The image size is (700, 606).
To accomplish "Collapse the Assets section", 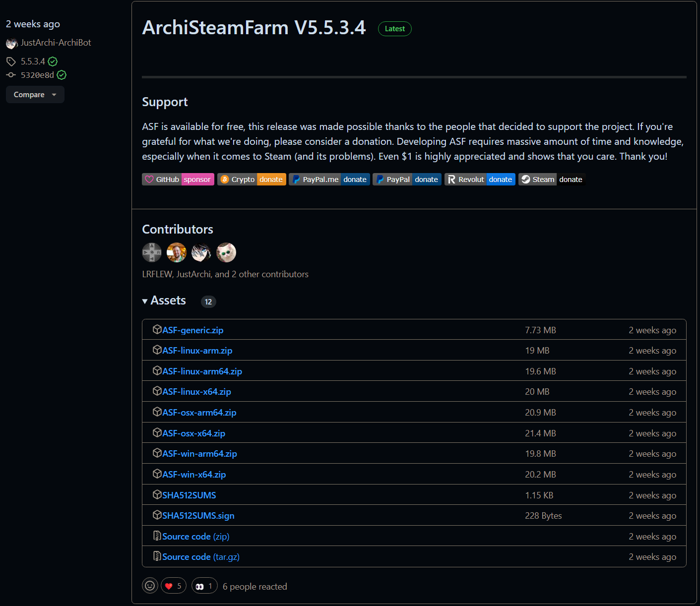I will pyautogui.click(x=164, y=301).
